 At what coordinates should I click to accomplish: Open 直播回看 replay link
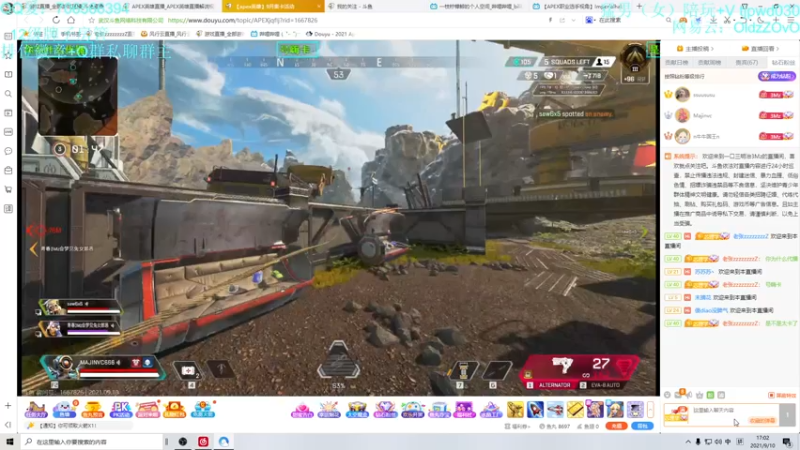(761, 48)
